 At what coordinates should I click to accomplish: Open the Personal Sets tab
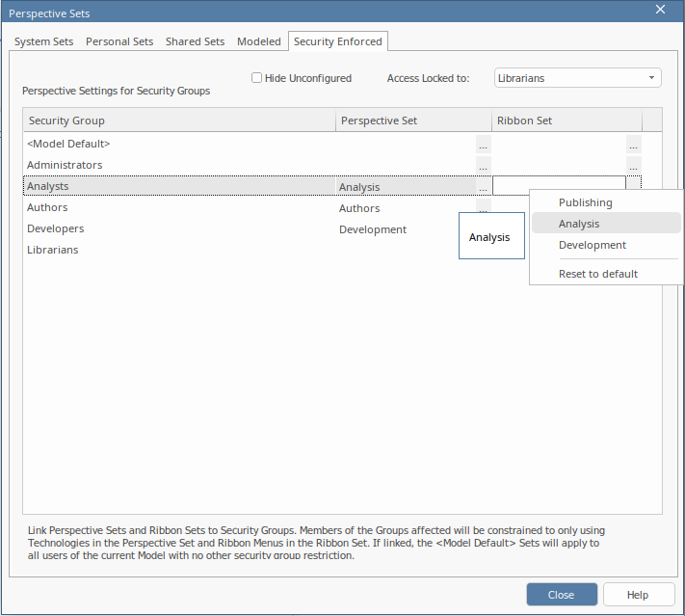[119, 41]
